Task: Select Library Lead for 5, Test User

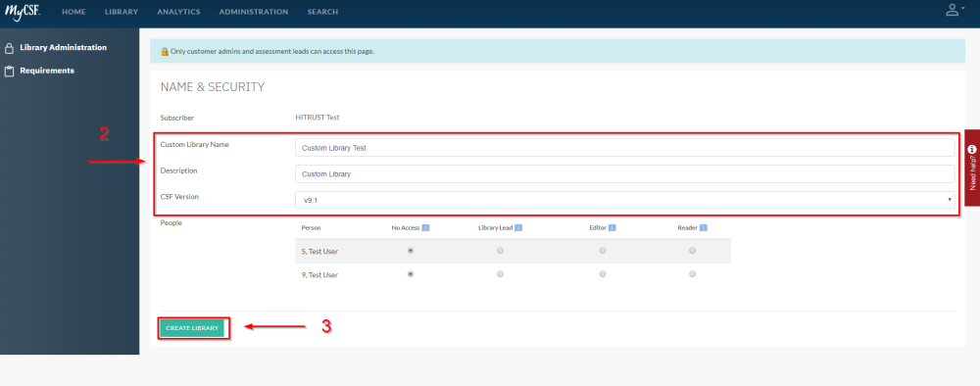Action: (x=500, y=251)
